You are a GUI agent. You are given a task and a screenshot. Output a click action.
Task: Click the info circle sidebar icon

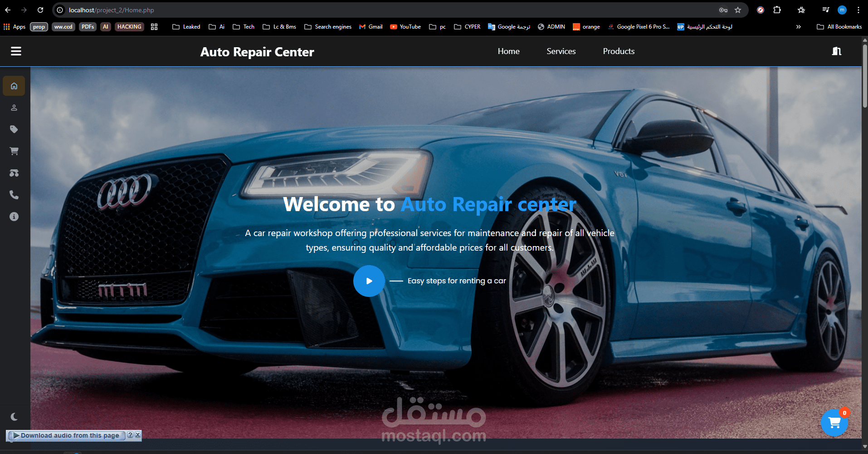tap(14, 217)
